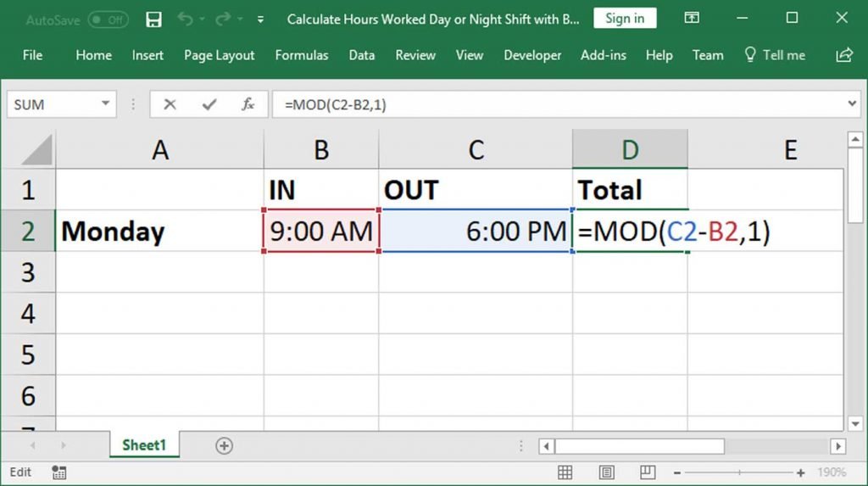Add a new sheet with plus icon
The image size is (868, 486).
click(x=224, y=446)
